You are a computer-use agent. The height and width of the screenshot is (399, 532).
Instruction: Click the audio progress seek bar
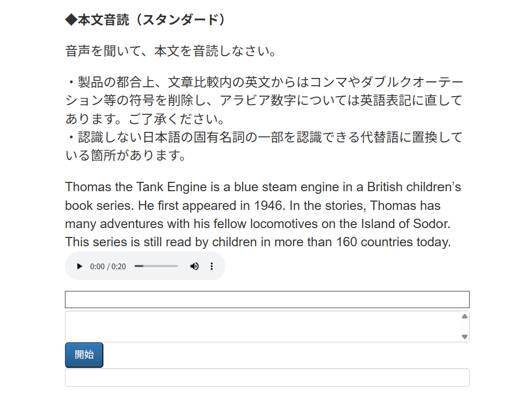point(156,266)
